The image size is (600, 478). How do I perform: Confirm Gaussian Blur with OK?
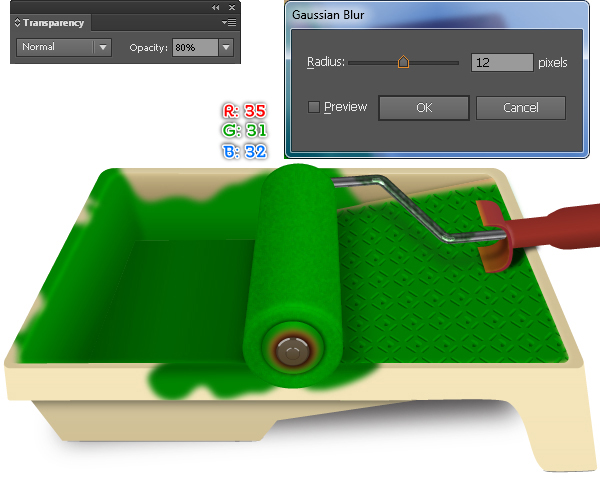click(x=424, y=108)
